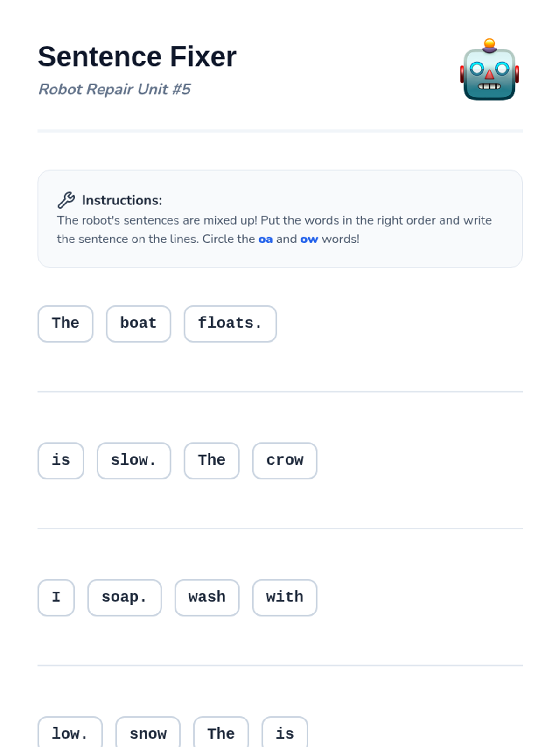The width and height of the screenshot is (560, 747).
Task: Select the 'low.' word tile
Action: pos(70,733)
